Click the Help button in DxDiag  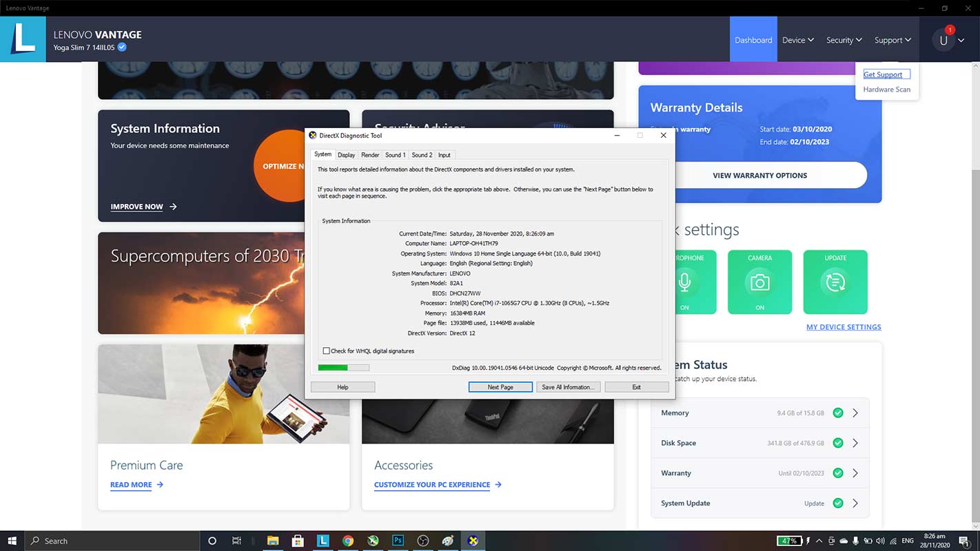pos(343,387)
